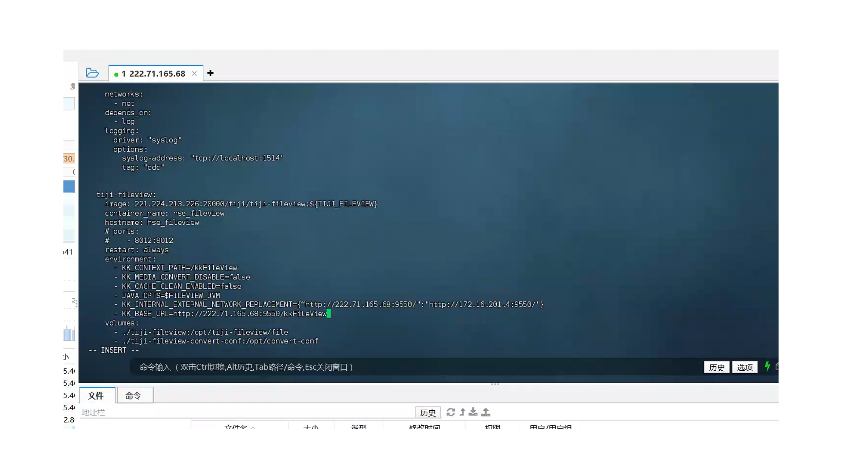Refresh the file list with the refresh icon
Image resolution: width=868 pixels, height=473 pixels.
[450, 412]
